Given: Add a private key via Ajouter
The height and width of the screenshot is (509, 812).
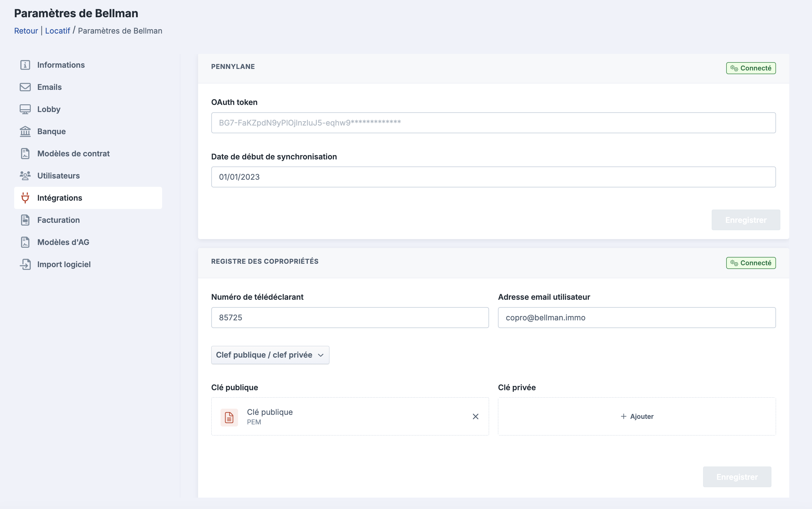Looking at the screenshot, I should [637, 417].
